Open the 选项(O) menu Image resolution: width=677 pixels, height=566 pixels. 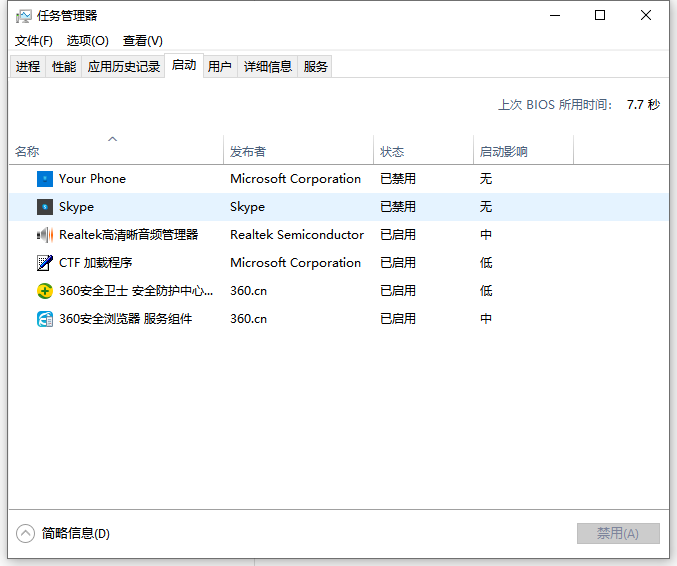tap(88, 41)
